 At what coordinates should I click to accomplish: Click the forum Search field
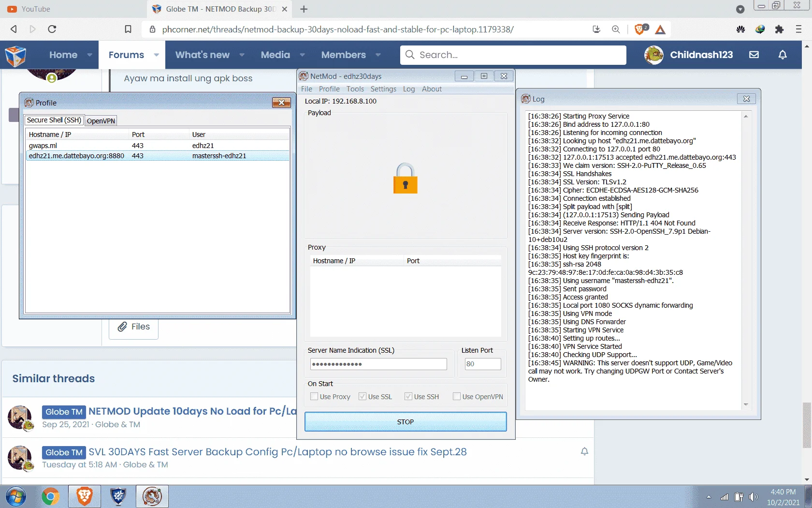[513, 55]
